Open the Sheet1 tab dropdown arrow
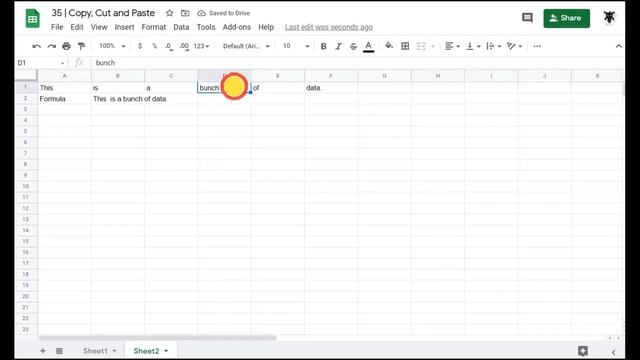This screenshot has width=640, height=360. coord(114,351)
